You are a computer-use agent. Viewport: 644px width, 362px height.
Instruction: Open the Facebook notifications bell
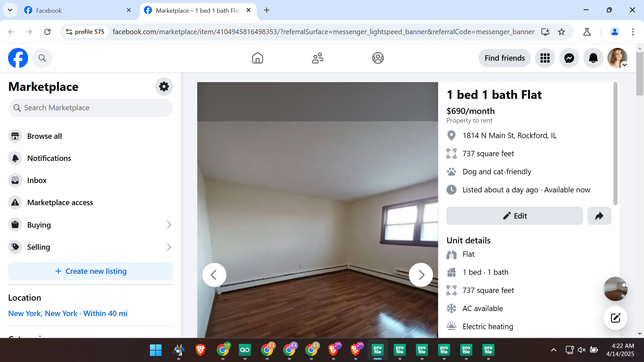point(593,58)
